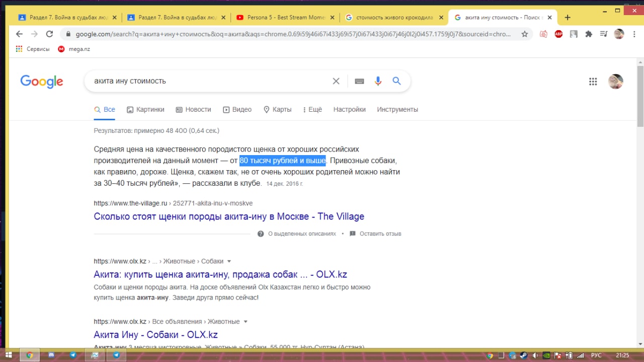
Task: Expand the dropdown arrow next to Все объявления › Животные
Action: point(246,321)
